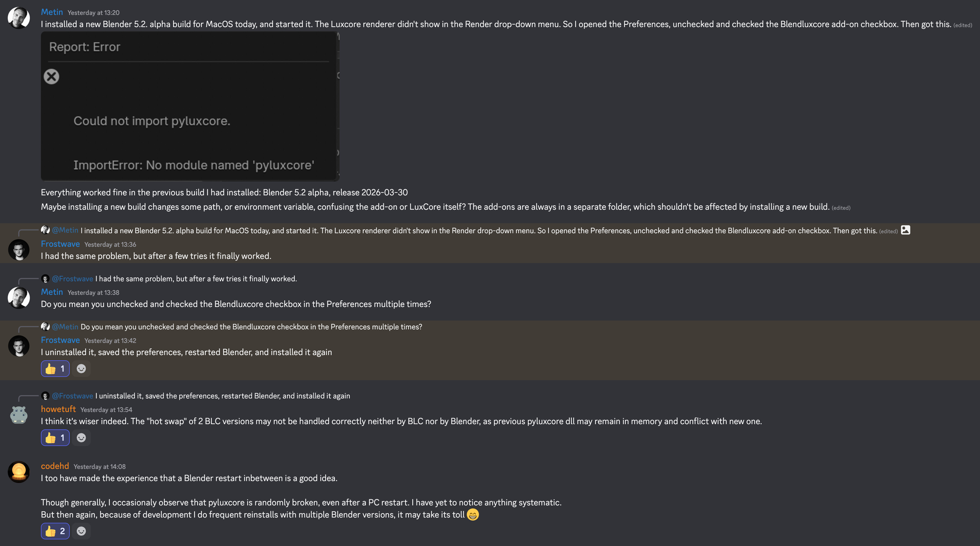
Task: Click the grinning emoji in codehd's message
Action: (x=473, y=514)
